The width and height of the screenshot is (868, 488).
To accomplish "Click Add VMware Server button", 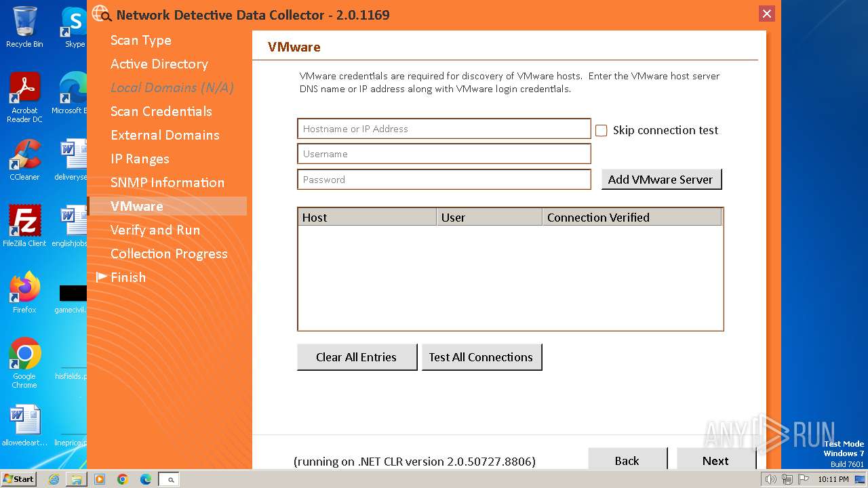I will pyautogui.click(x=661, y=180).
